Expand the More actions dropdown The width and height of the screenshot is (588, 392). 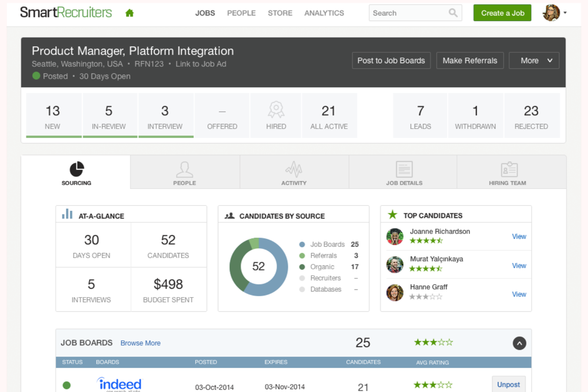(534, 60)
